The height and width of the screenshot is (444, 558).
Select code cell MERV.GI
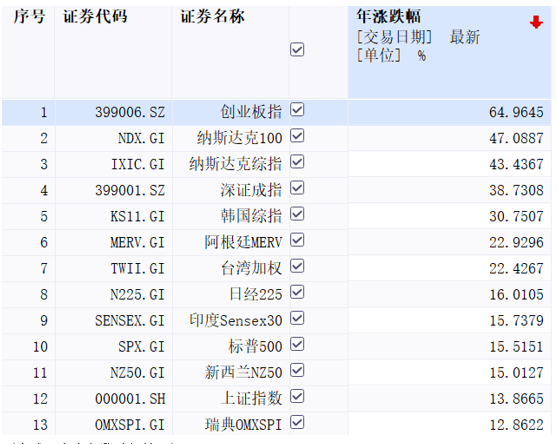pos(138,243)
